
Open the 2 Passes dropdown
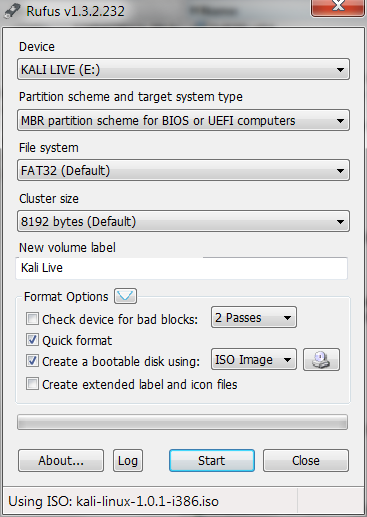pyautogui.click(x=254, y=317)
